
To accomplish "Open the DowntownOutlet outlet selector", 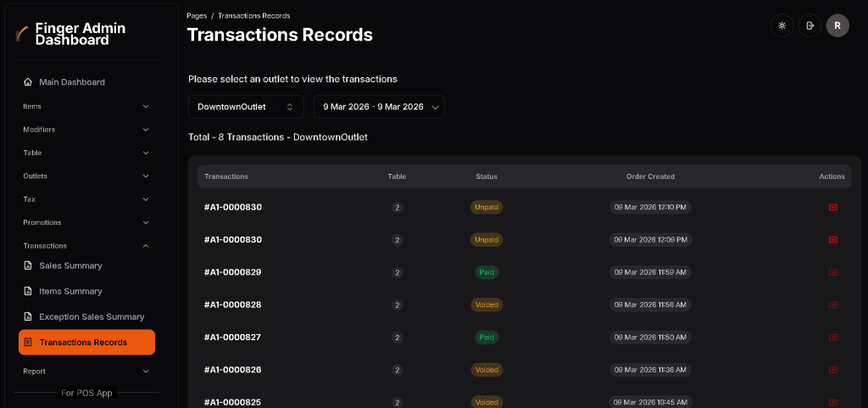I will (245, 107).
